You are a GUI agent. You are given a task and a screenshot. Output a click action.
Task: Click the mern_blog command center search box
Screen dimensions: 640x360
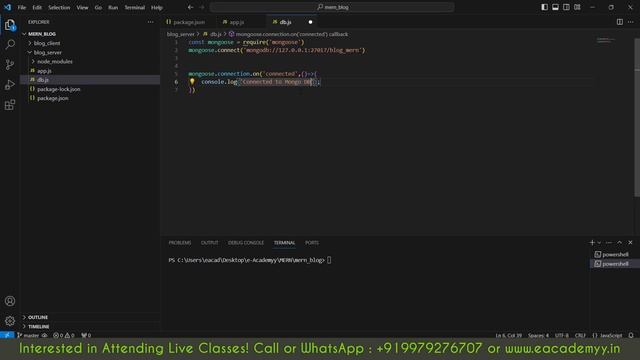point(332,7)
